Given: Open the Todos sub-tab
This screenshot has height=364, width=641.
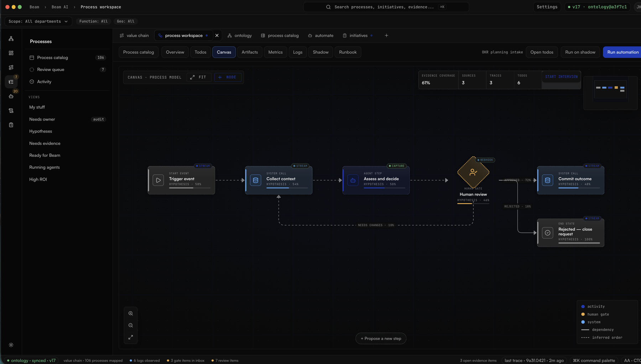Looking at the screenshot, I should [200, 52].
